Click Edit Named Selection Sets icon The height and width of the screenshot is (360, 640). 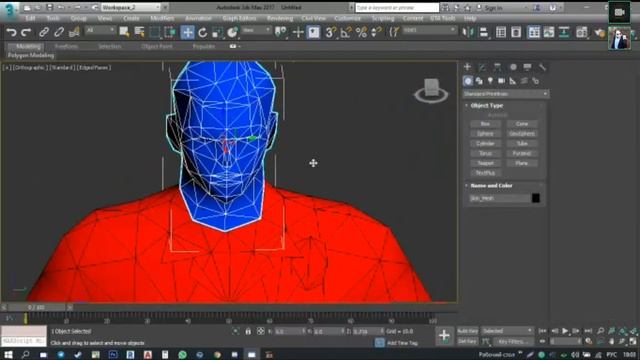(394, 32)
